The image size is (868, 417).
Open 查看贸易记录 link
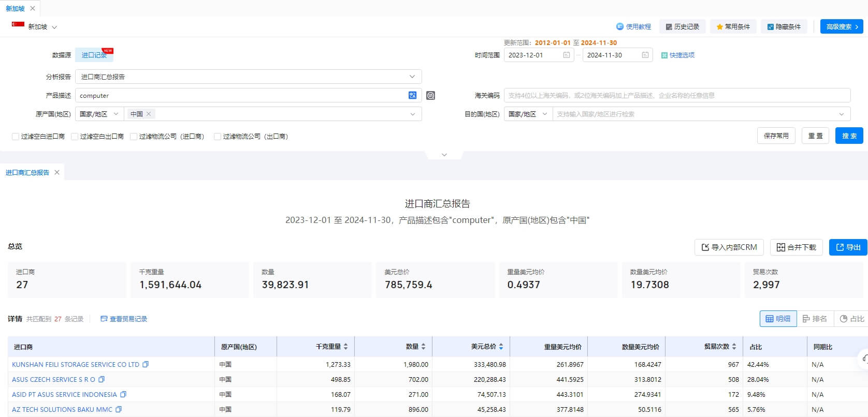point(124,319)
